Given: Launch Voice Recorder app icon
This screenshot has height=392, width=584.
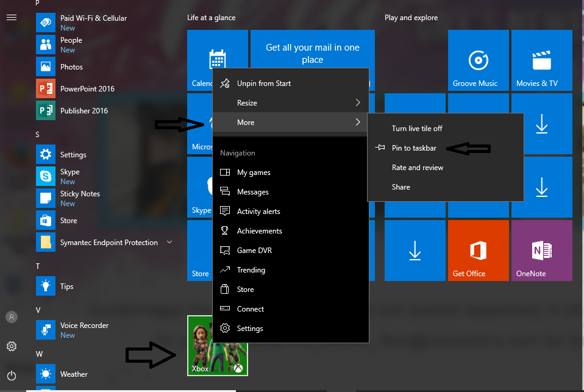Looking at the screenshot, I should [46, 330].
